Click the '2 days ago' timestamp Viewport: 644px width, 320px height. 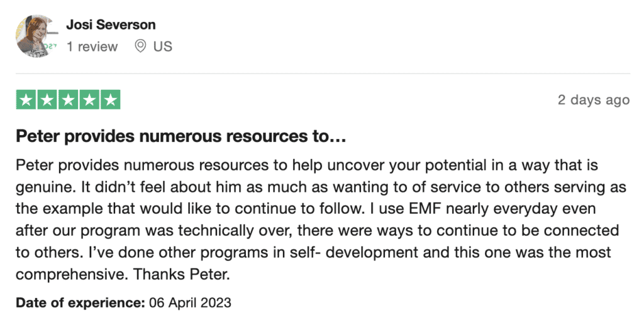(593, 100)
